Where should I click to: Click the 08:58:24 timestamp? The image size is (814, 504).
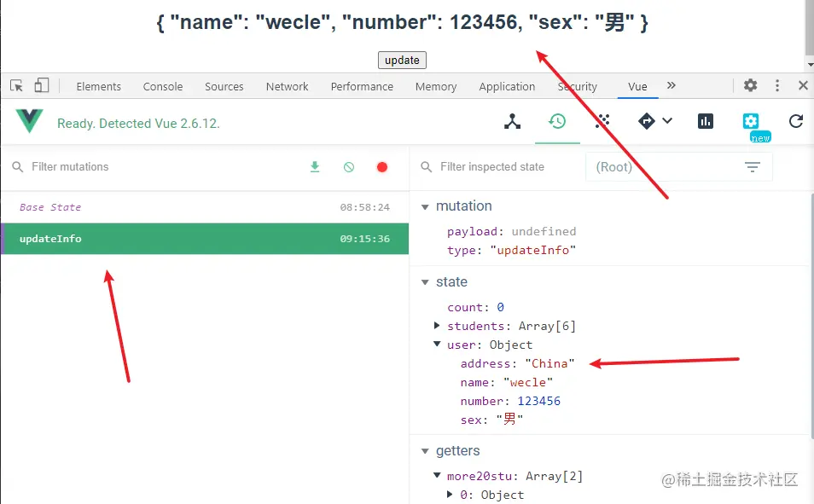(x=364, y=207)
